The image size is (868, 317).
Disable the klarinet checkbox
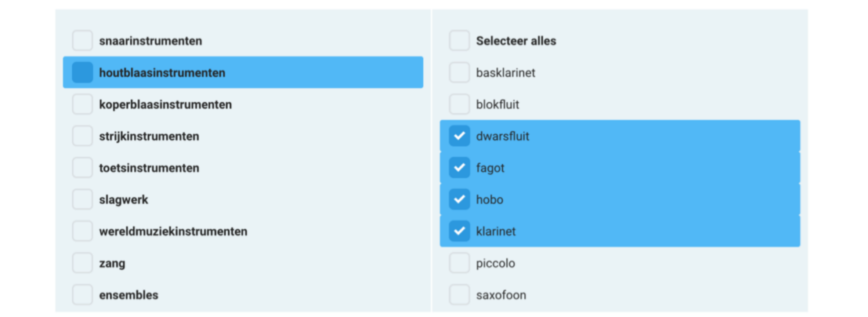pos(459,231)
